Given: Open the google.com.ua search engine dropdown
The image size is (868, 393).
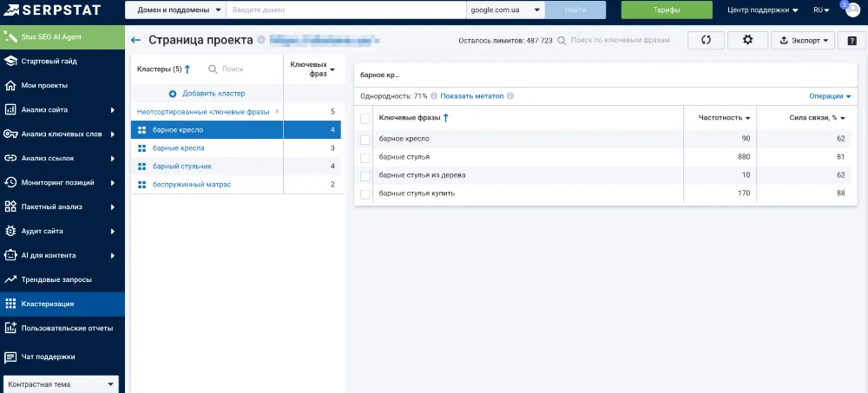Looking at the screenshot, I should pos(505,10).
